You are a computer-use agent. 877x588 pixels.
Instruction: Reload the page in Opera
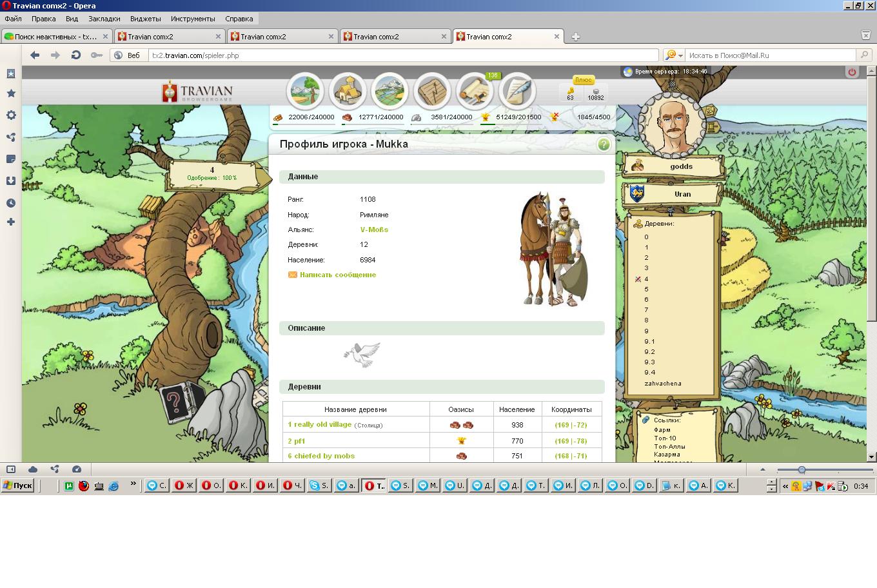click(x=76, y=55)
